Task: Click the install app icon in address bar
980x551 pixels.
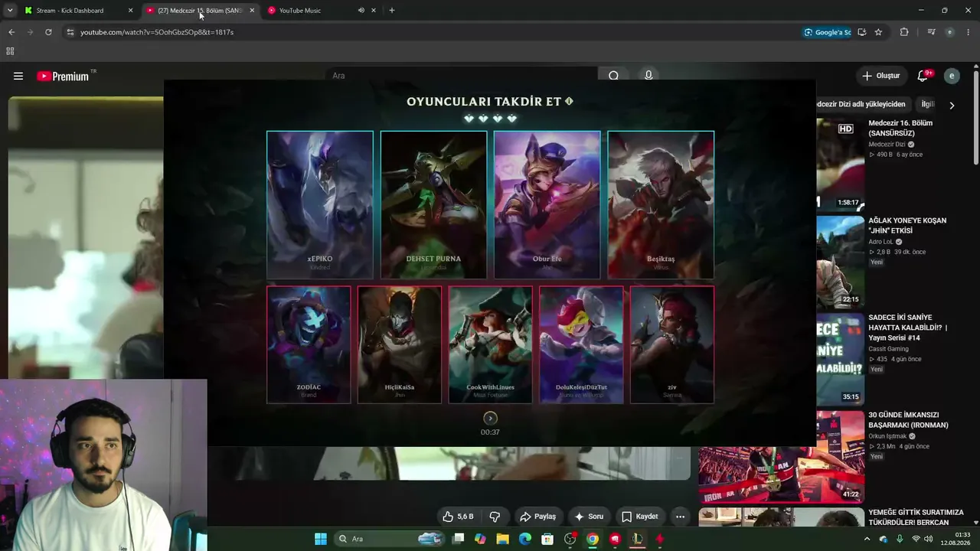Action: pyautogui.click(x=862, y=32)
